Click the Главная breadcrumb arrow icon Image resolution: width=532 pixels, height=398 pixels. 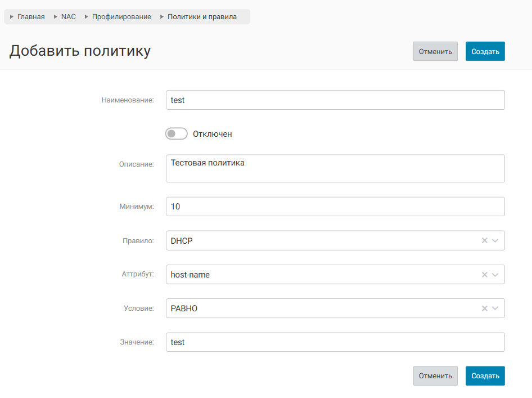12,17
